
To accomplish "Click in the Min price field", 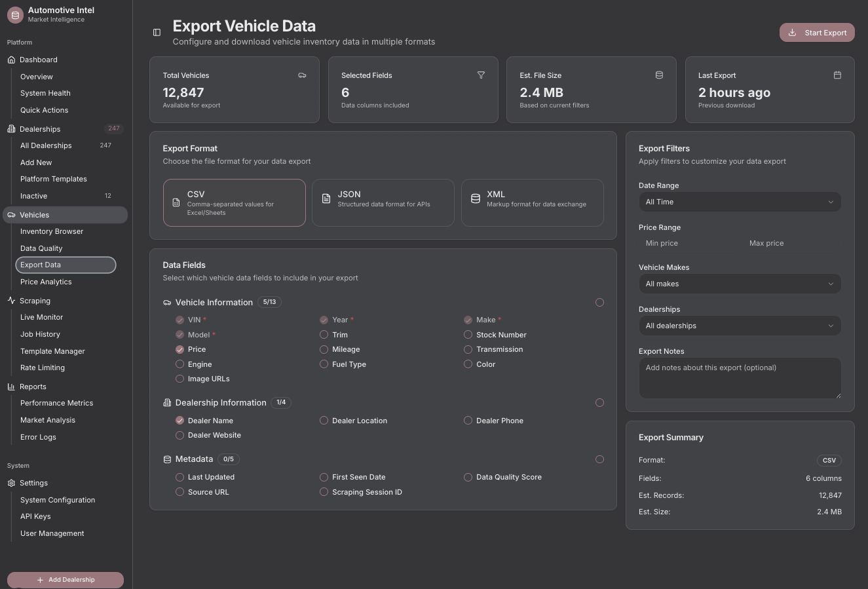I will 689,243.
